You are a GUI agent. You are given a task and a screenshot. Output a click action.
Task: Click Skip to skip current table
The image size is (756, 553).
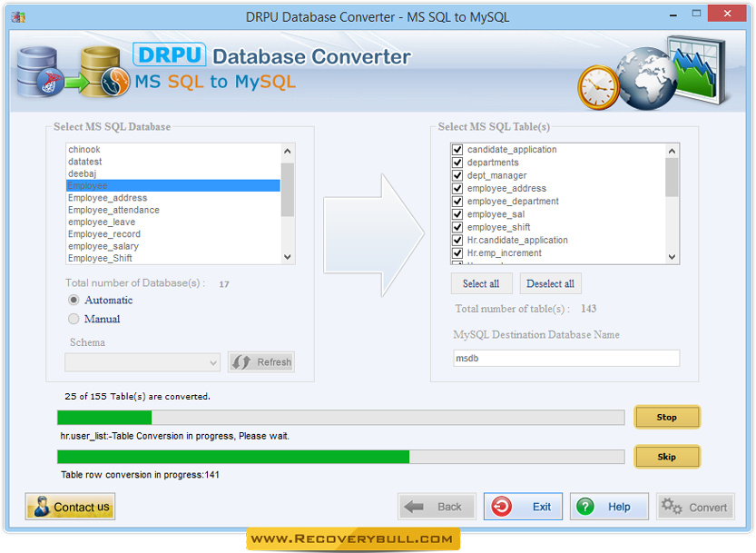pyautogui.click(x=667, y=457)
